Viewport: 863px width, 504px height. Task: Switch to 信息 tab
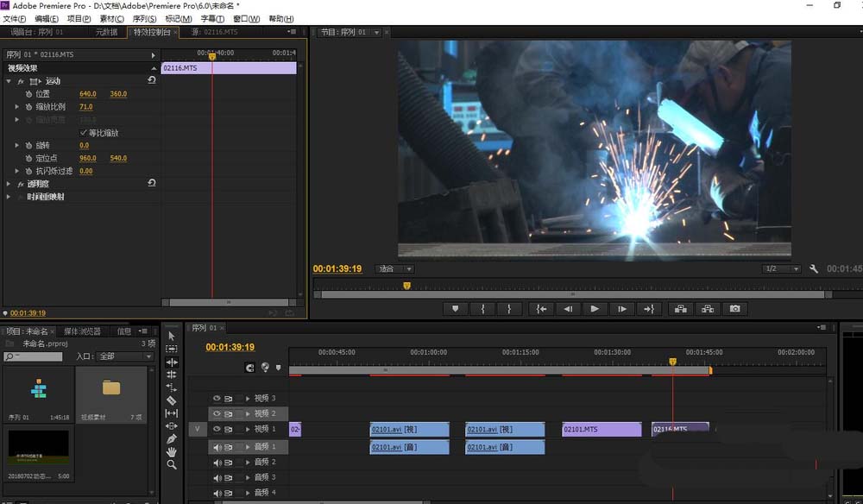point(123,331)
